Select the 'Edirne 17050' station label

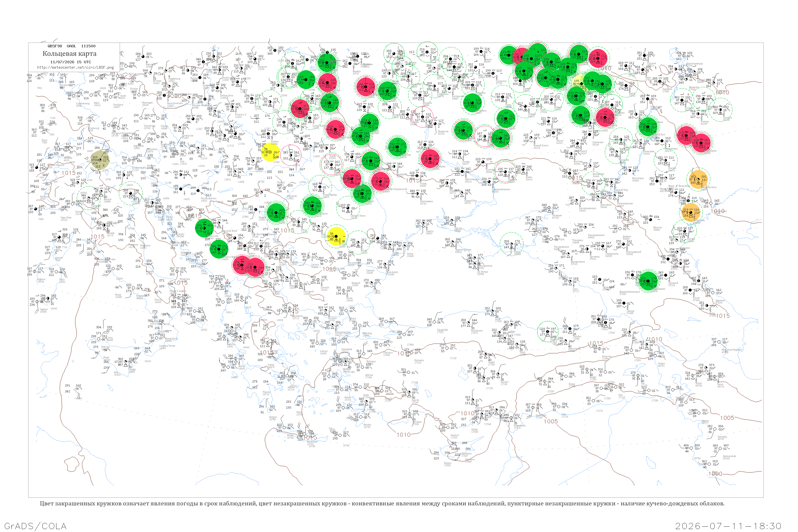(352, 320)
